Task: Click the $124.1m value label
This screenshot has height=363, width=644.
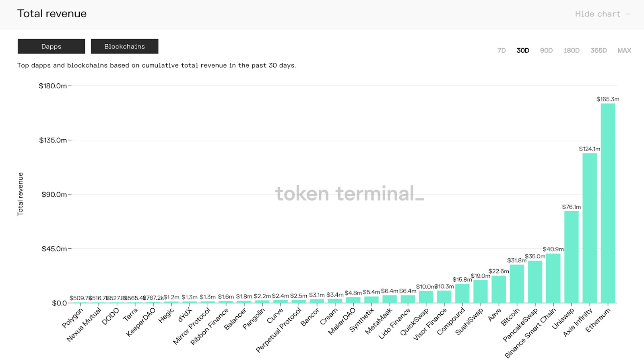Action: [590, 149]
